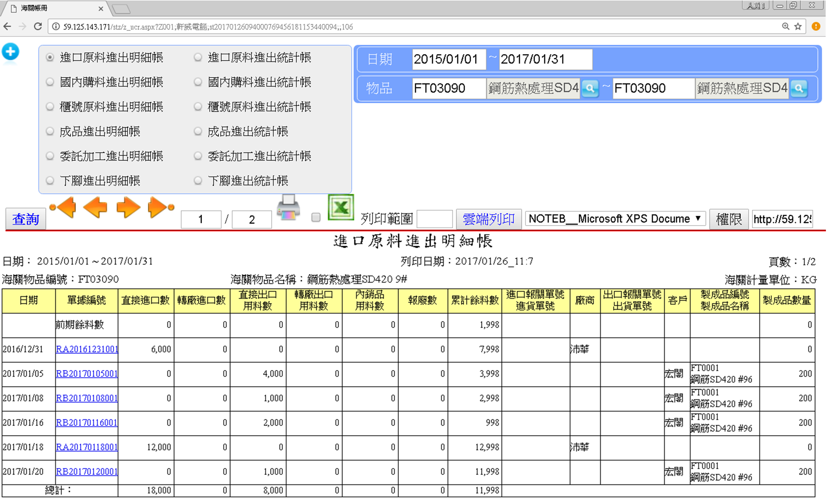The width and height of the screenshot is (827, 504).
Task: Open first product lookup magnifier beside FT03090
Action: point(590,89)
